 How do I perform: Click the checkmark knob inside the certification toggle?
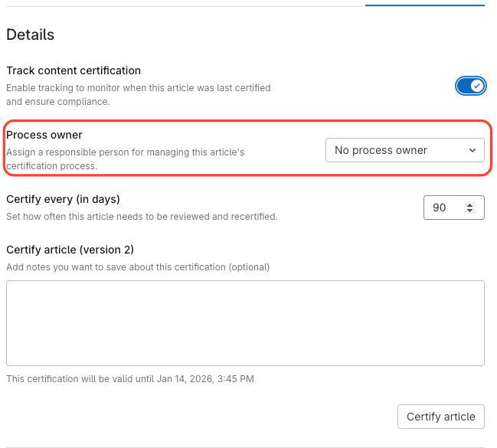point(476,85)
